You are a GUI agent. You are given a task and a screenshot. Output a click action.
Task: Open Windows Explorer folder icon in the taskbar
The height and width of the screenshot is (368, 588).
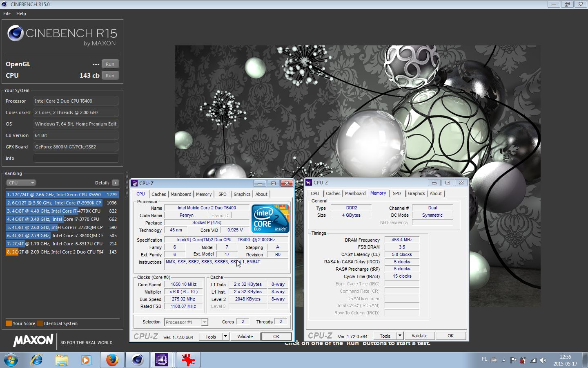[x=62, y=360]
